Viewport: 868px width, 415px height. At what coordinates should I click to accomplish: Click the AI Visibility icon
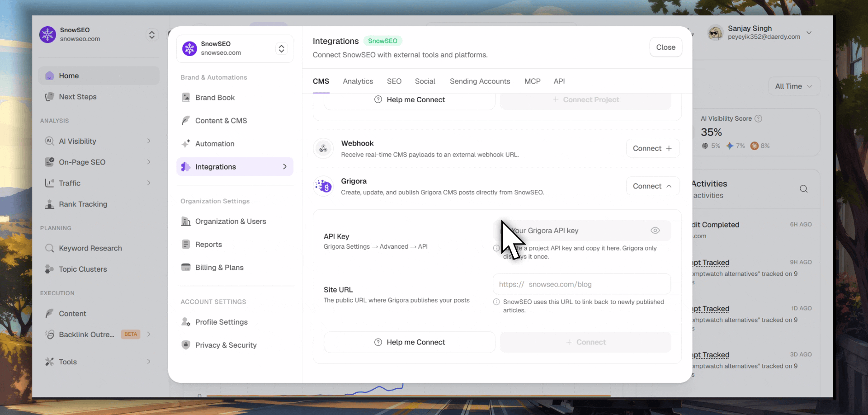pos(50,141)
